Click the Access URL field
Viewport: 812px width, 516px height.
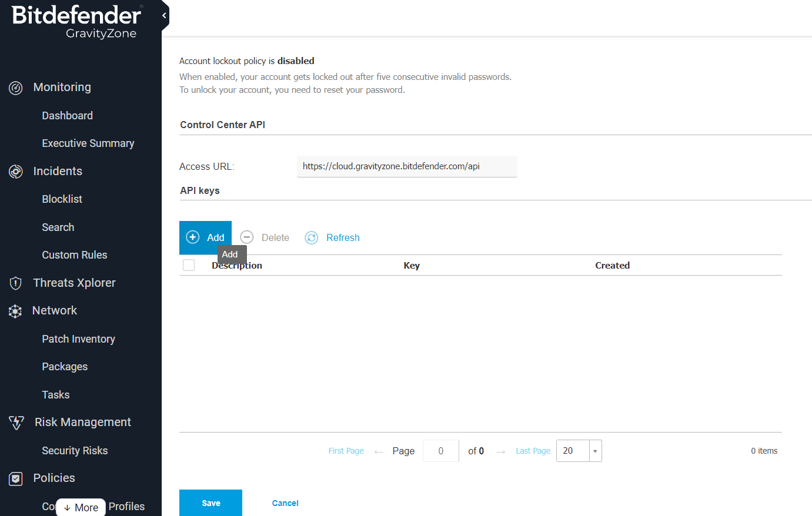(x=407, y=166)
